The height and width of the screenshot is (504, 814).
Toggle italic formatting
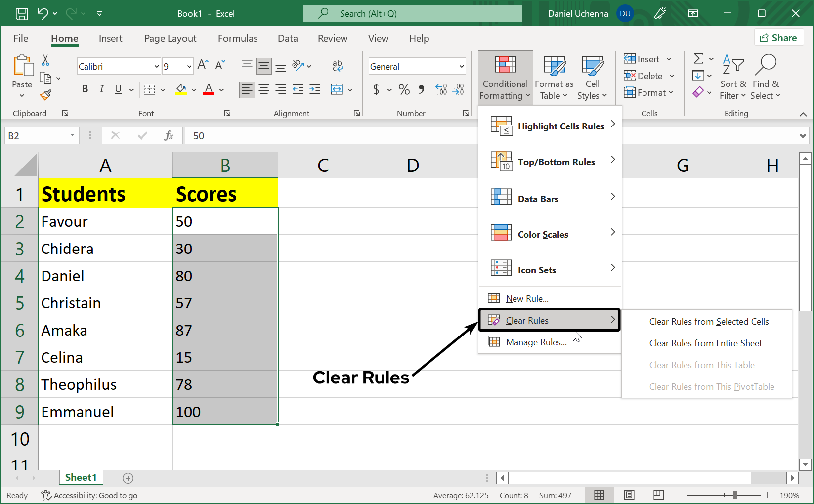[101, 89]
